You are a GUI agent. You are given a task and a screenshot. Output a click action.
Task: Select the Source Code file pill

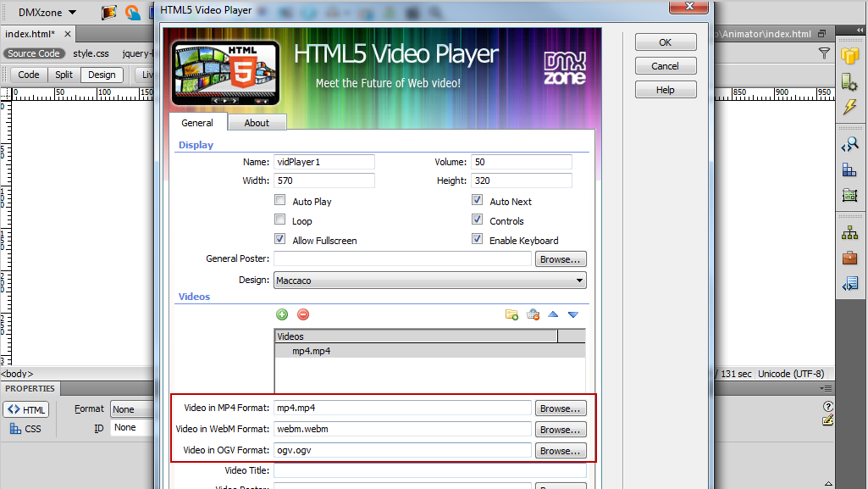point(34,53)
